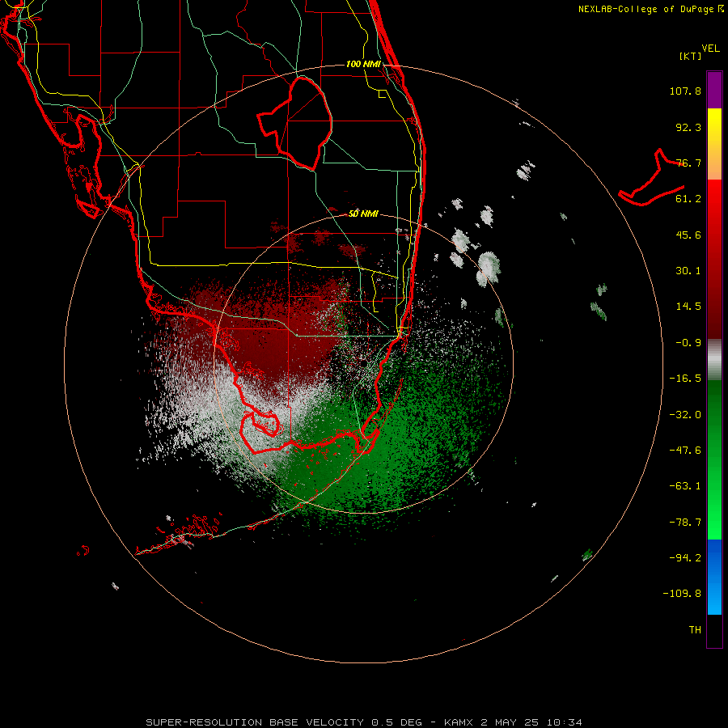Click the -32.0 velocity scale value

685,415
